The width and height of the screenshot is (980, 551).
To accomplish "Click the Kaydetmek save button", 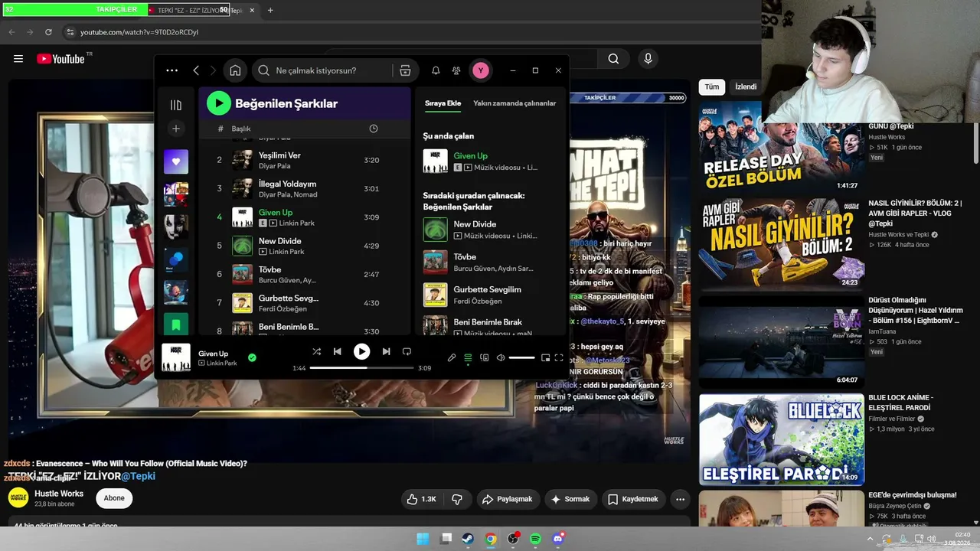I will tap(632, 499).
